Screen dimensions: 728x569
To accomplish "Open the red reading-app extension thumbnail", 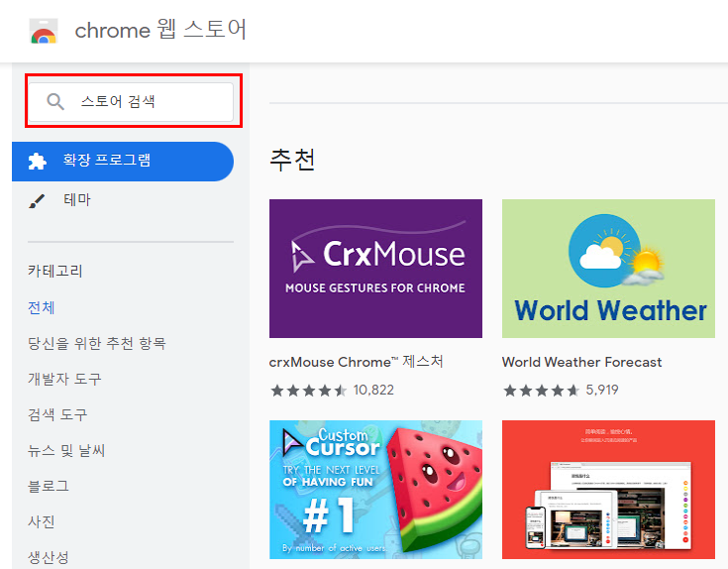I will (608, 490).
